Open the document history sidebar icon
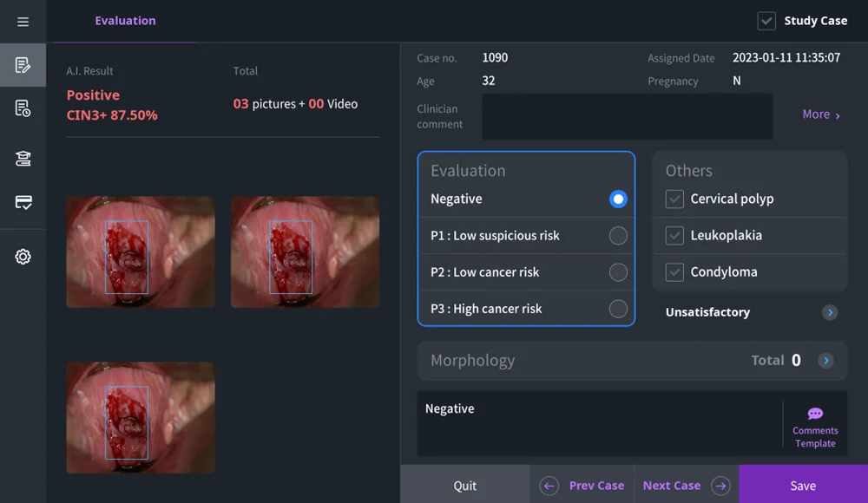 [23, 108]
